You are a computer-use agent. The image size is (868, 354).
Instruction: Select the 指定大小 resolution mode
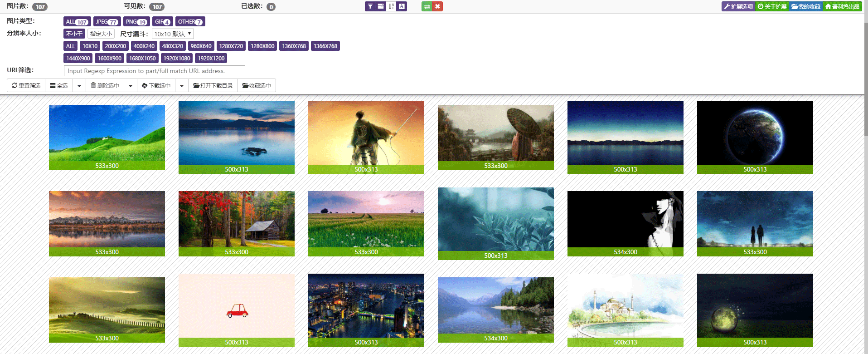[x=101, y=34]
